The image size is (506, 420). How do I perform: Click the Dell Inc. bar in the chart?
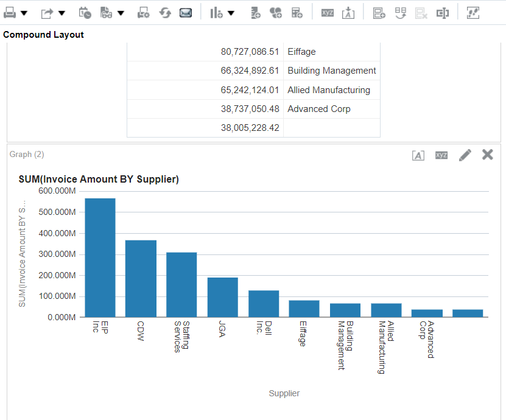(264, 304)
